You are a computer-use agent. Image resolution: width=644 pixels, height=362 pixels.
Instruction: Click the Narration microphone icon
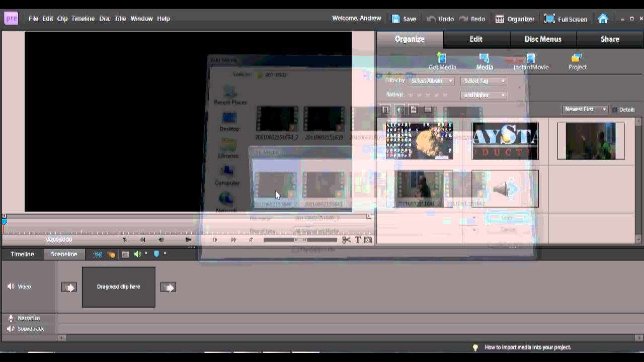pyautogui.click(x=11, y=318)
